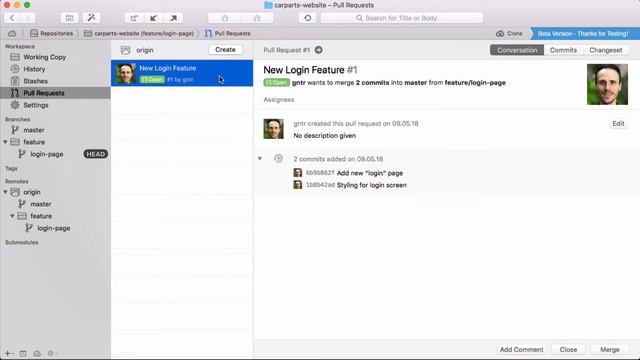Click the 'Assignees' label
640x360 pixels.
pos(279,100)
